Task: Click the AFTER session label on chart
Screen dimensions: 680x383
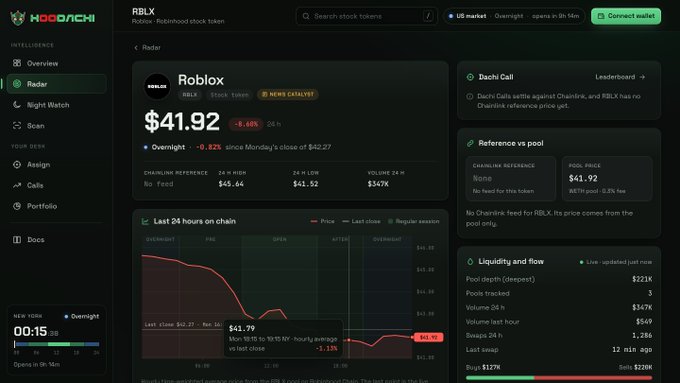Action: (340, 239)
